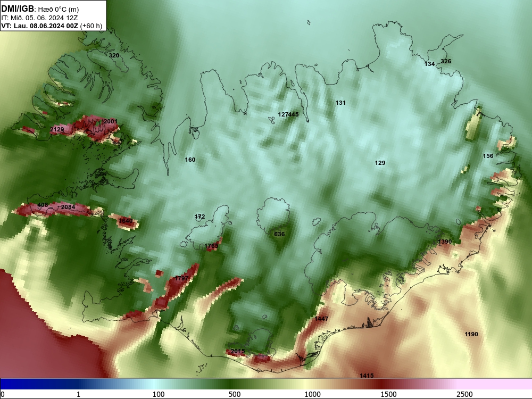The width and height of the screenshot is (532, 399).
Task: Click the map value 131
Action: [x=340, y=103]
